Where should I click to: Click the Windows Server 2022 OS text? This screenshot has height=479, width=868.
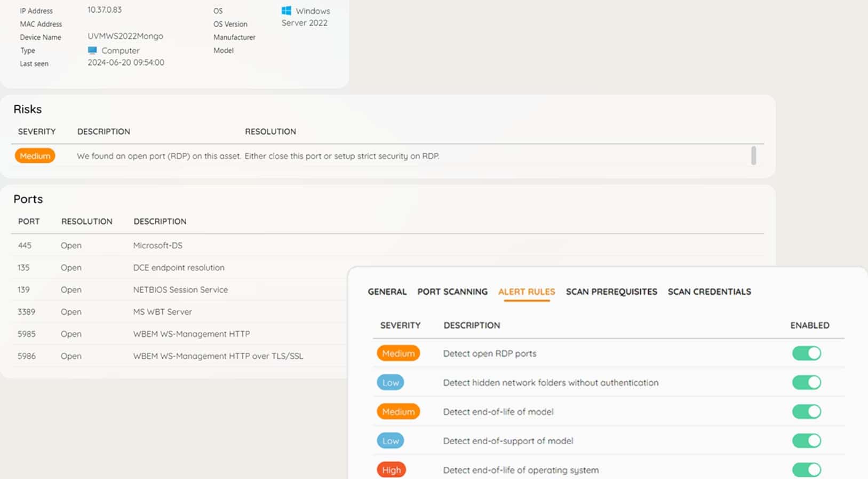[x=306, y=17]
